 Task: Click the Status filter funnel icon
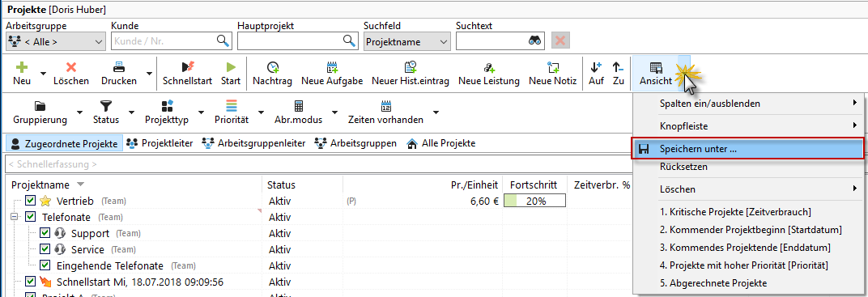coord(106,106)
